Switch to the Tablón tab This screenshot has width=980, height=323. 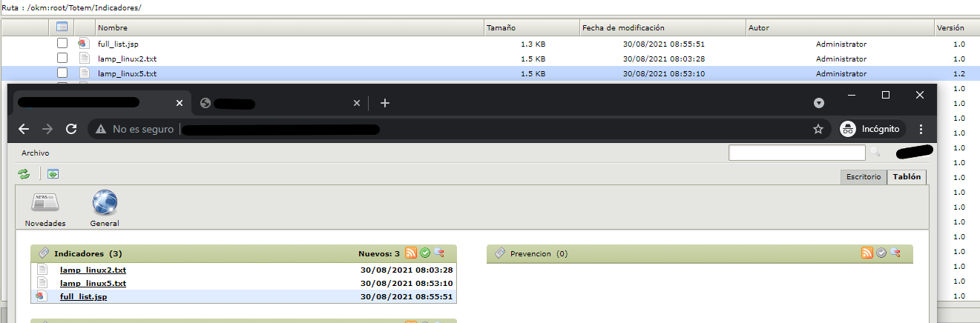coord(907,177)
